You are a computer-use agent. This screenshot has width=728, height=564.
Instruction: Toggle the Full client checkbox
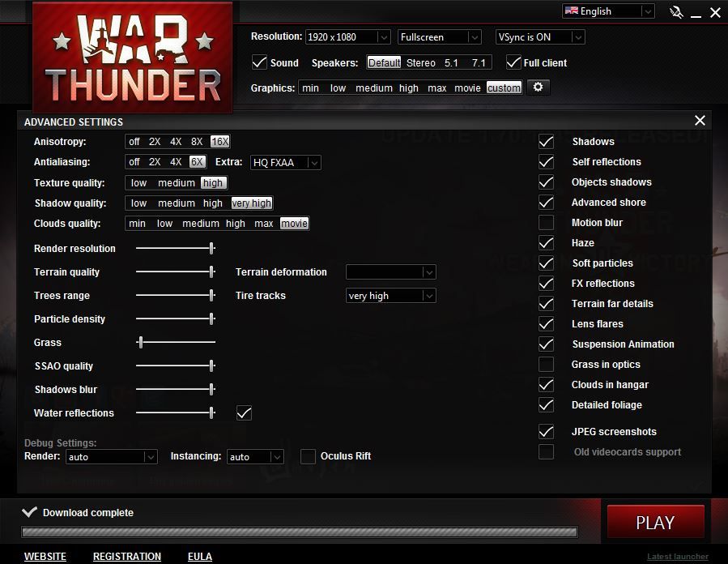pos(513,62)
